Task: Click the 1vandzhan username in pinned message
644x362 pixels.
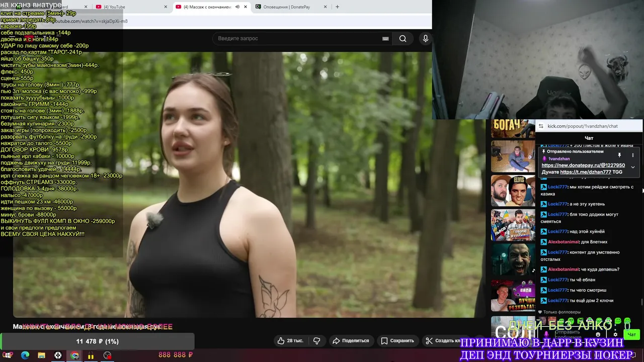Action: coord(559,159)
